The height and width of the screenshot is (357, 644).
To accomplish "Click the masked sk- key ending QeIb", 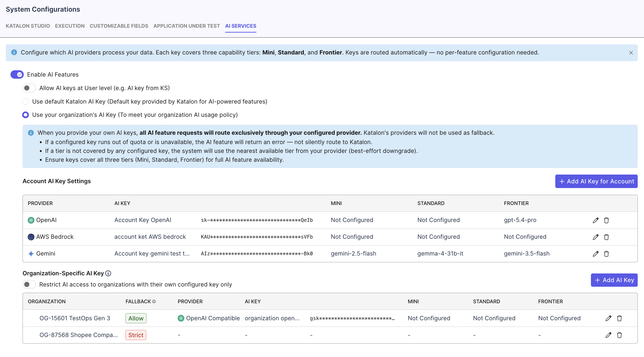I will click(x=257, y=220).
